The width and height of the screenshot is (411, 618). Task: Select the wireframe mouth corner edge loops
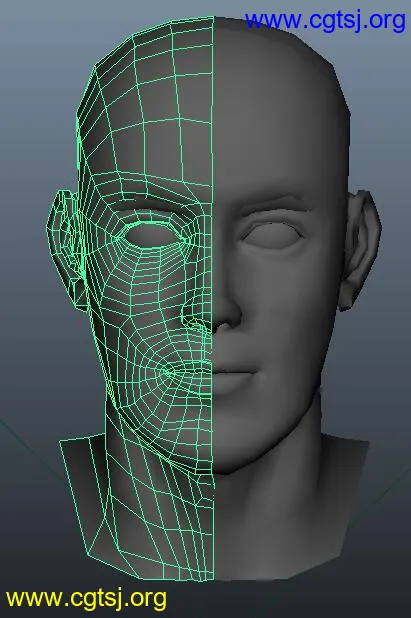click(x=167, y=372)
